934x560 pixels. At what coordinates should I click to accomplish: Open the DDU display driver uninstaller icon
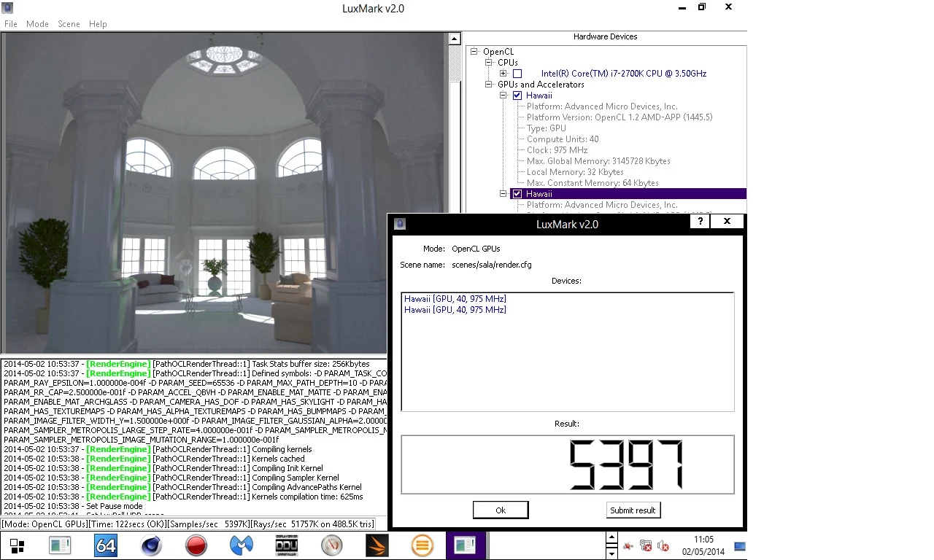click(x=286, y=545)
